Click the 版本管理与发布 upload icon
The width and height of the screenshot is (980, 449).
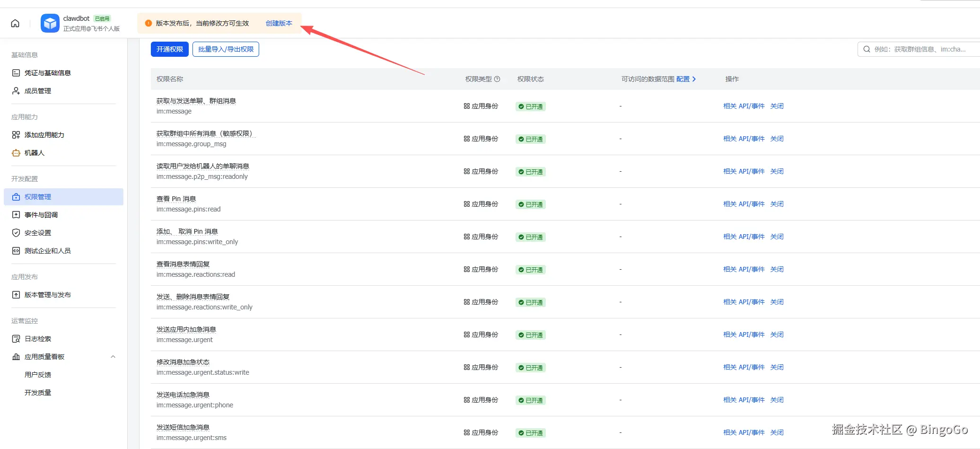tap(16, 295)
